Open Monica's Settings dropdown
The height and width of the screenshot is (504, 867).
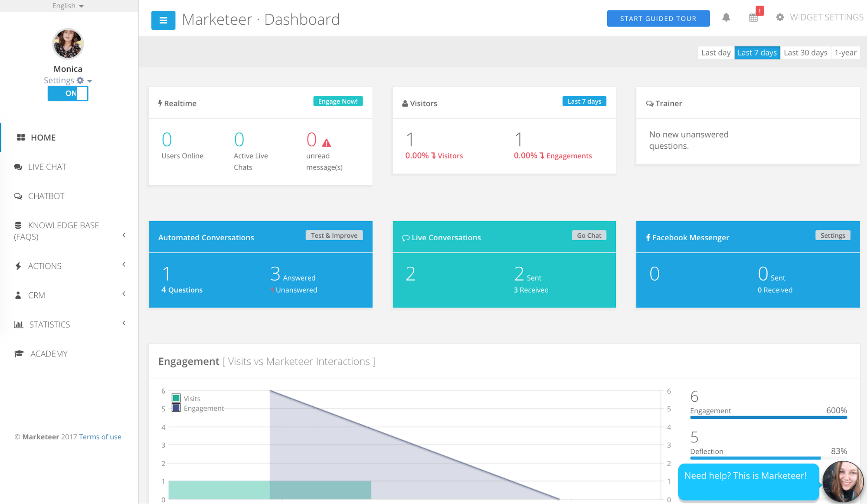tap(68, 80)
